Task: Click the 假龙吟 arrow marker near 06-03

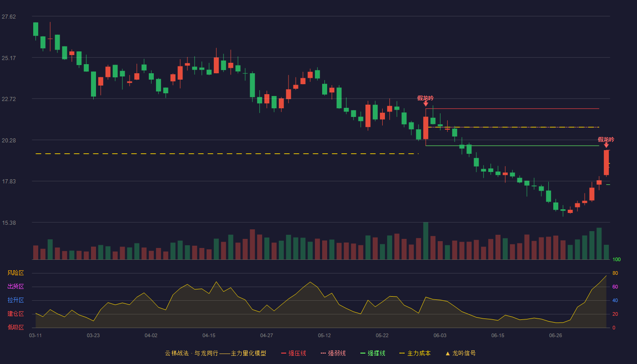Action: 425,104
